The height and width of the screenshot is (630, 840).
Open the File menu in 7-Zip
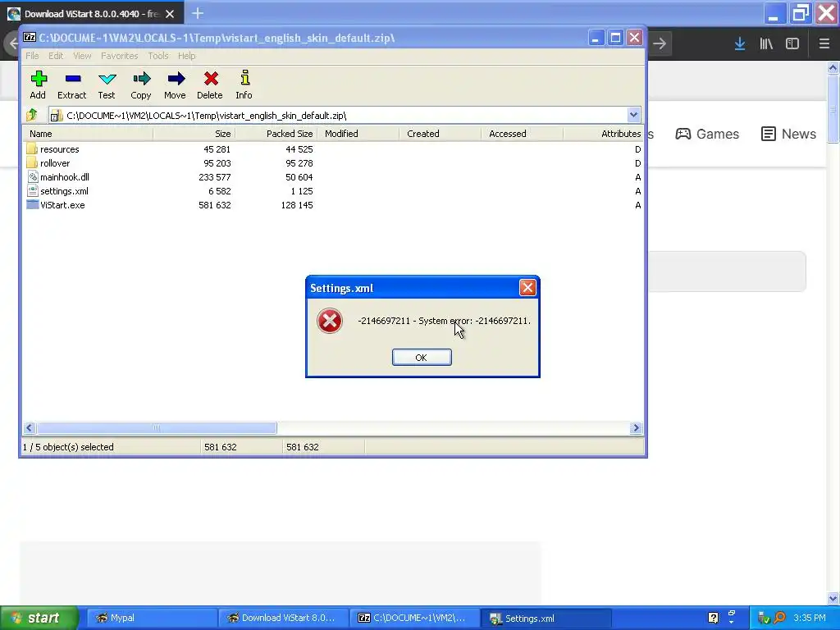click(32, 56)
